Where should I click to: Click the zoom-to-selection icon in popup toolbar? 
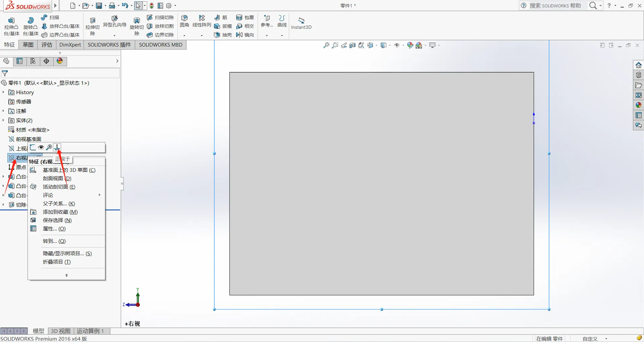tap(49, 147)
